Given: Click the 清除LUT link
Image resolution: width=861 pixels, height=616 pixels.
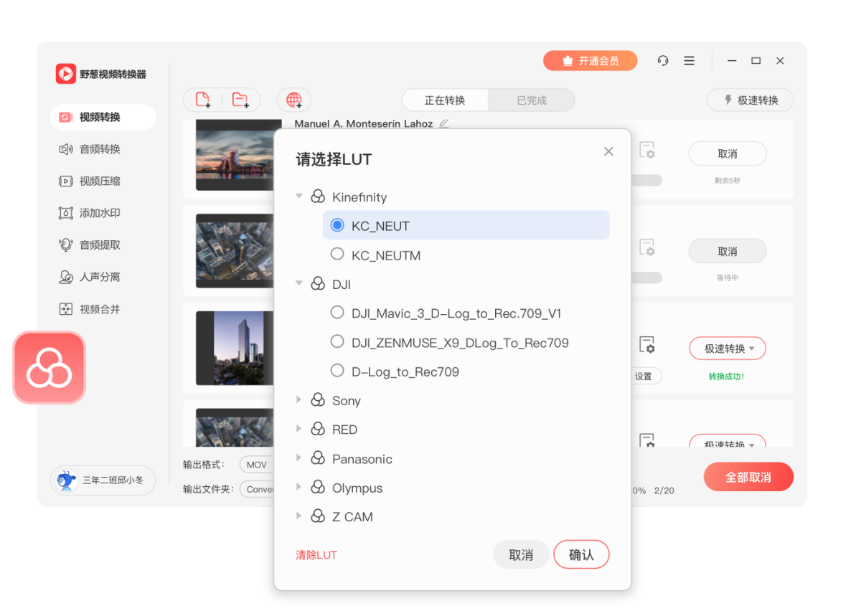Looking at the screenshot, I should [316, 555].
